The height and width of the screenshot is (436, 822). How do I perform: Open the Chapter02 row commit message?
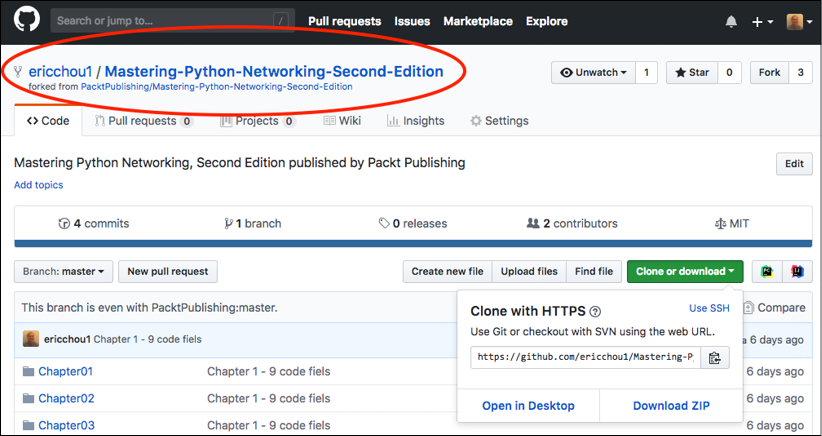[269, 398]
